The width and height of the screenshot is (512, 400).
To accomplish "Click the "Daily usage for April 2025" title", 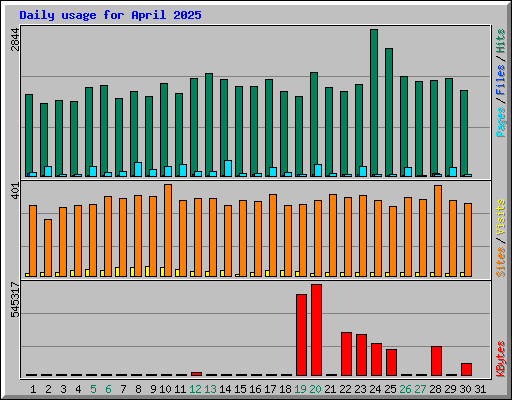I will (110, 15).
